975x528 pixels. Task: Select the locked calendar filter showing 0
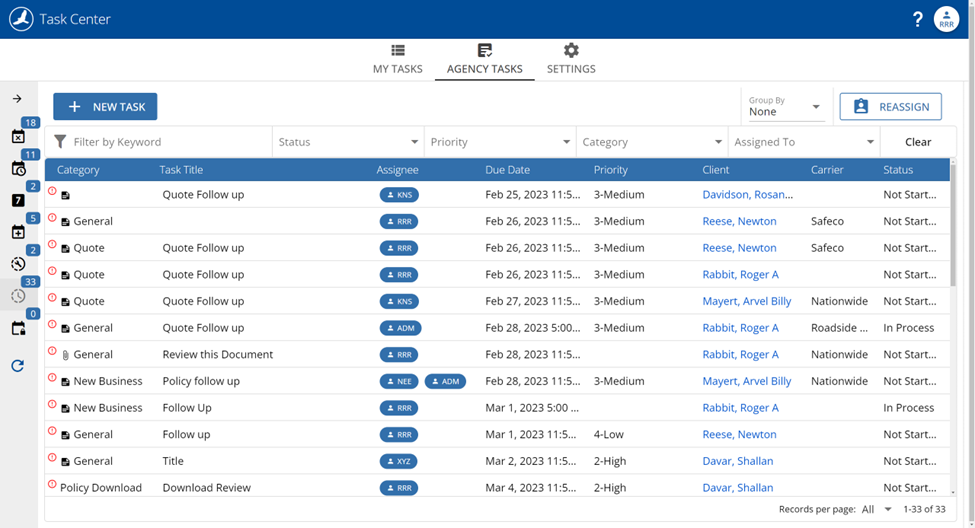(18, 328)
